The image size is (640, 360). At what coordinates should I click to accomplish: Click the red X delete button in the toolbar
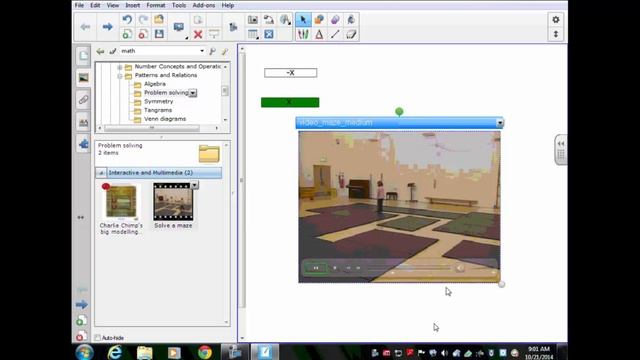coord(198,34)
